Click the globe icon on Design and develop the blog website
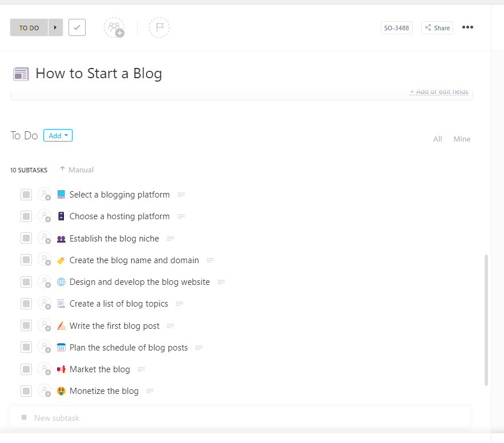Image resolution: width=504 pixels, height=443 pixels. (x=61, y=281)
